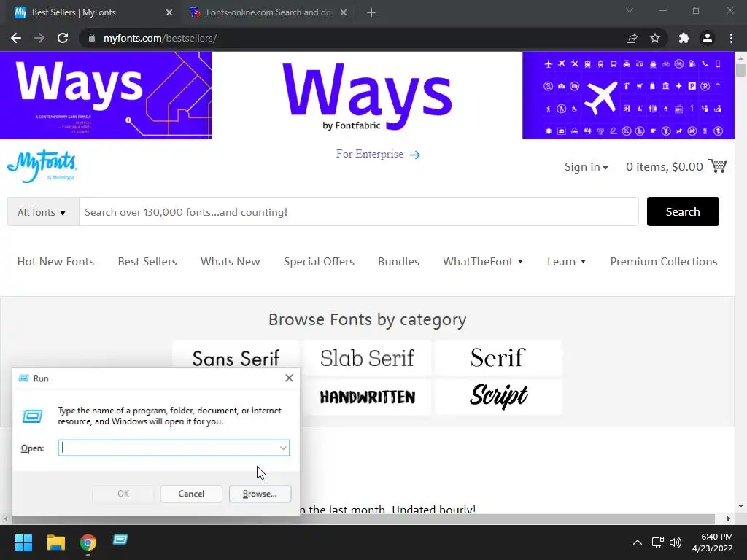747x560 pixels.
Task: Open Bundles menu item
Action: (398, 262)
